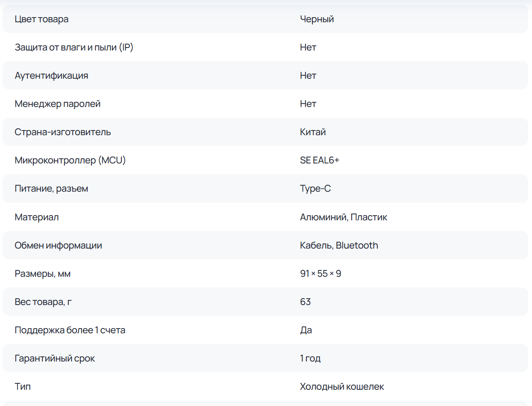Select the value 'Китай'
The width and height of the screenshot is (532, 406).
313,132
